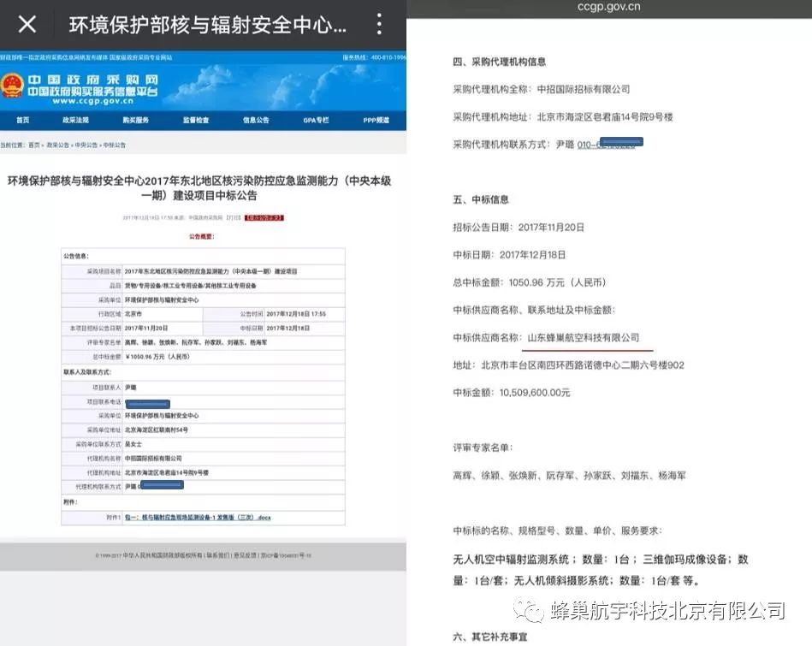Screen dimensions: 812x646
Task: Open the PPP频道 navigation tab
Action: pos(376,121)
